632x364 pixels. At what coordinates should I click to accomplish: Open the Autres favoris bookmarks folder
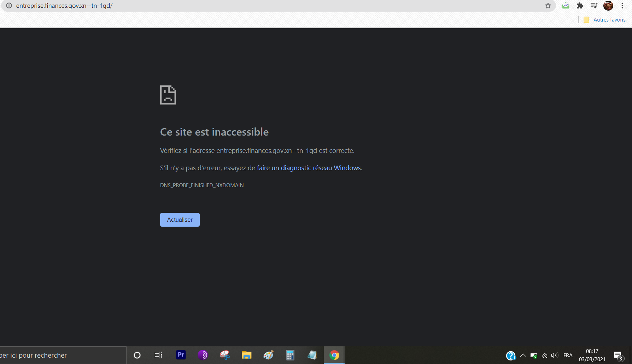[605, 20]
